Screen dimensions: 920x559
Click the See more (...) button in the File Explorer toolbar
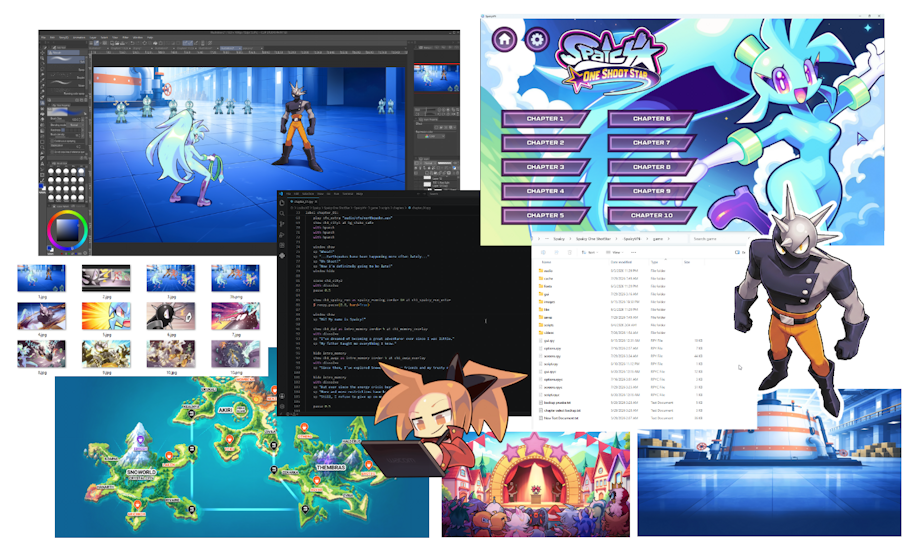[634, 252]
